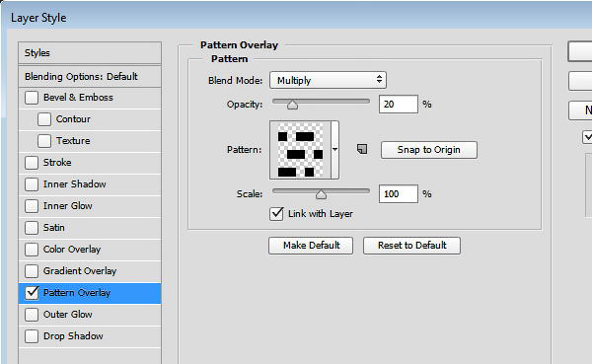
Task: Open the pattern picker arrow
Action: (334, 150)
